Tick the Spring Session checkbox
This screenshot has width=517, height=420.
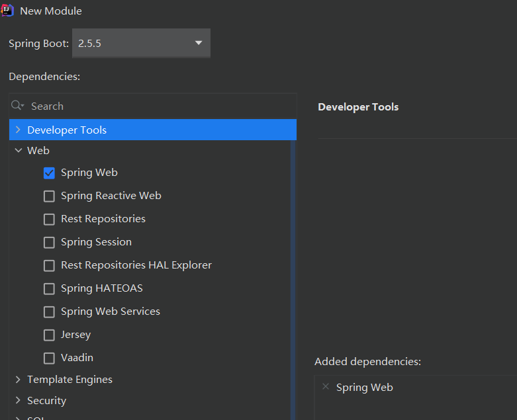pyautogui.click(x=49, y=242)
